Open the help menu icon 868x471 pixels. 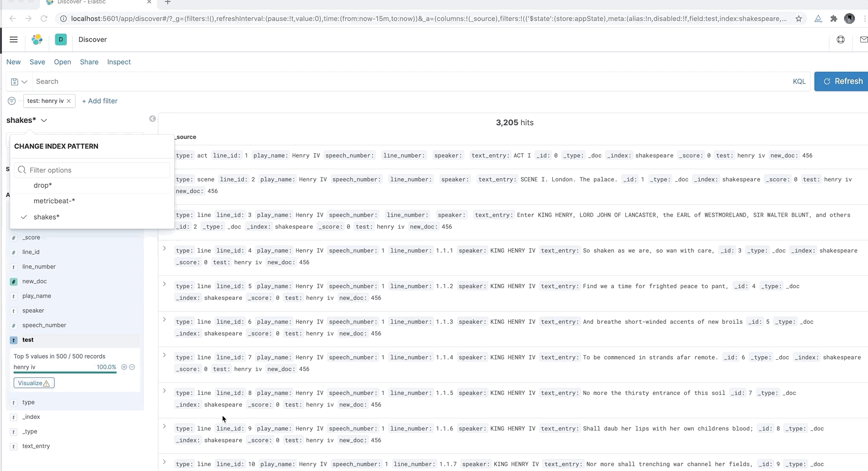[841, 39]
